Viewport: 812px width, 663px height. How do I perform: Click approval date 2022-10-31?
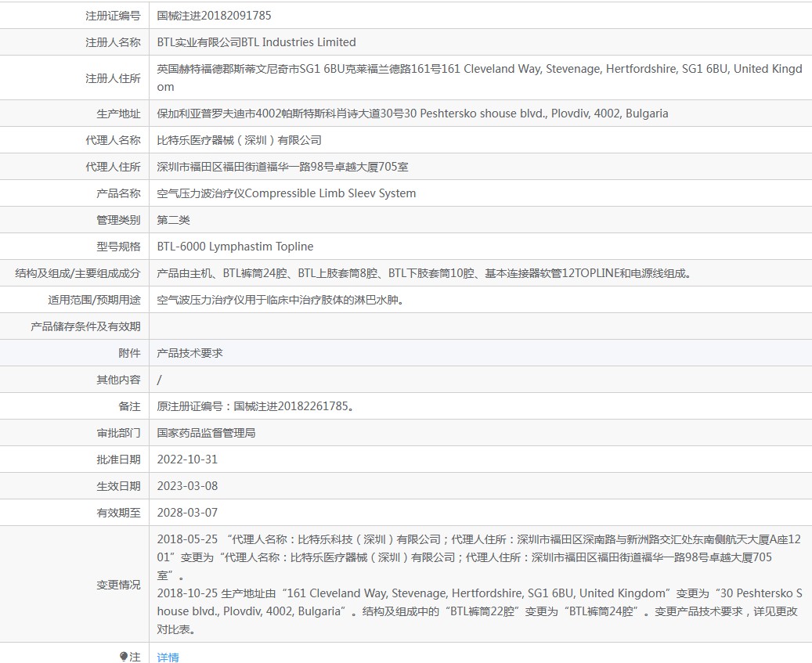pos(187,459)
